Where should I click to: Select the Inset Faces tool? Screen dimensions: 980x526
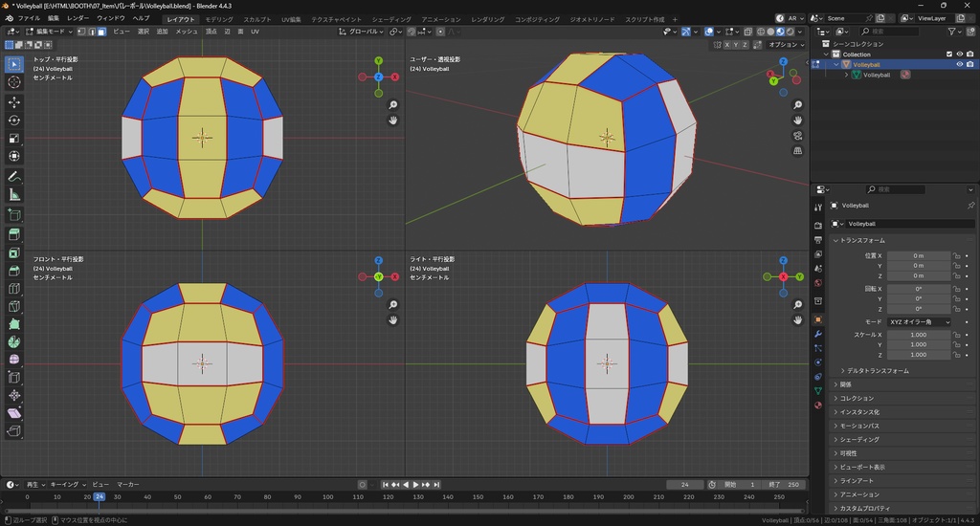(14, 253)
